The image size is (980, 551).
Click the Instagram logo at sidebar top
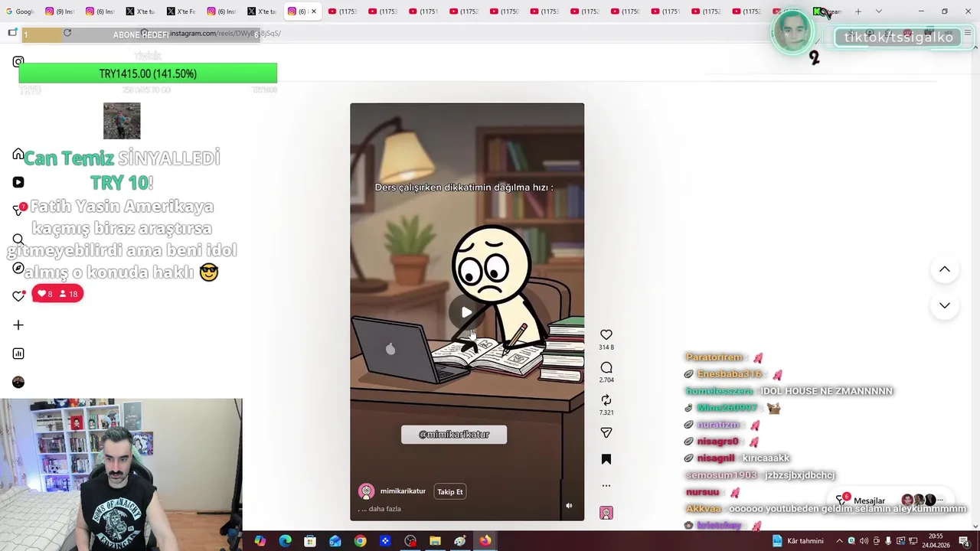18,62
